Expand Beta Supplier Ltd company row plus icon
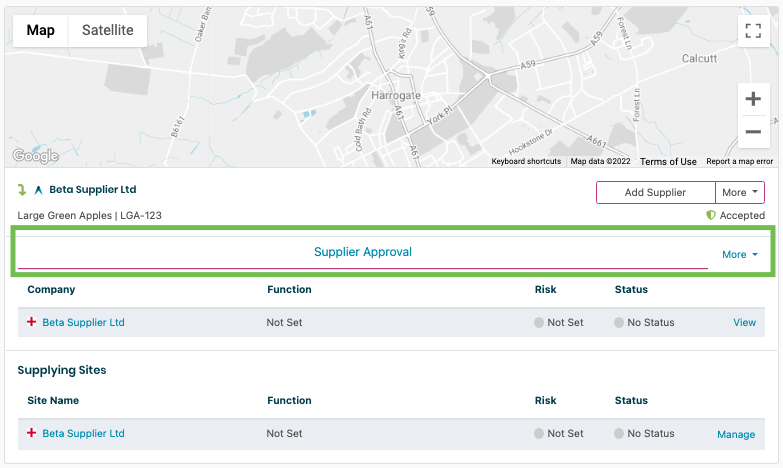 pyautogui.click(x=32, y=322)
